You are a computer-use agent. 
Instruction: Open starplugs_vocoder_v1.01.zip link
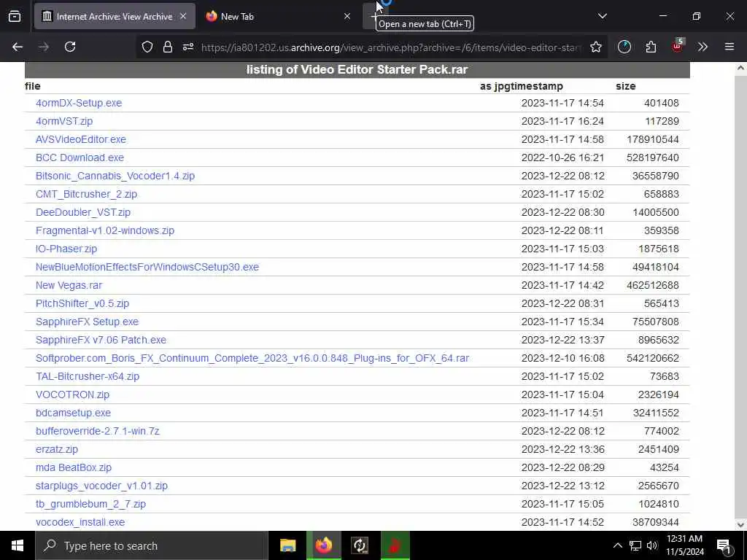point(101,486)
